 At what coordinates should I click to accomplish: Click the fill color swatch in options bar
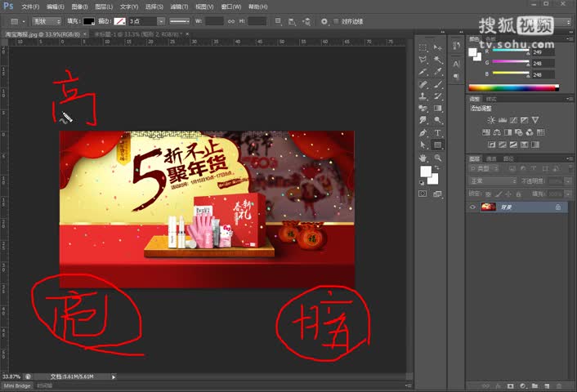pos(89,21)
